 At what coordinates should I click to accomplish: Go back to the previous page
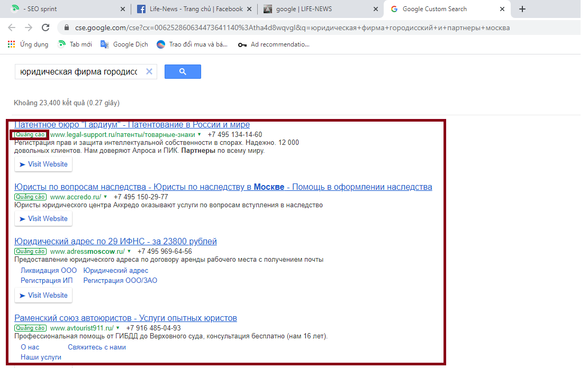(x=12, y=27)
